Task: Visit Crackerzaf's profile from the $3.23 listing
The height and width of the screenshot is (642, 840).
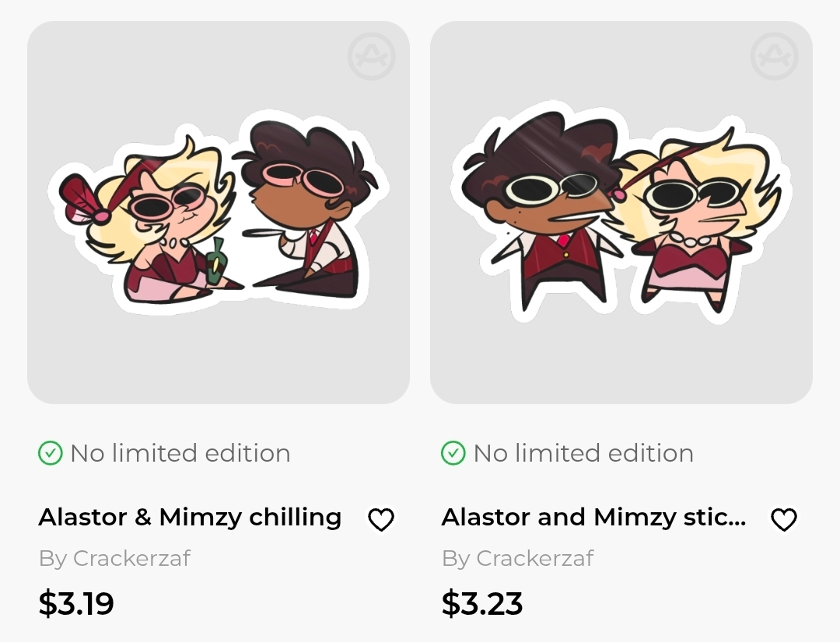Action: [534, 558]
